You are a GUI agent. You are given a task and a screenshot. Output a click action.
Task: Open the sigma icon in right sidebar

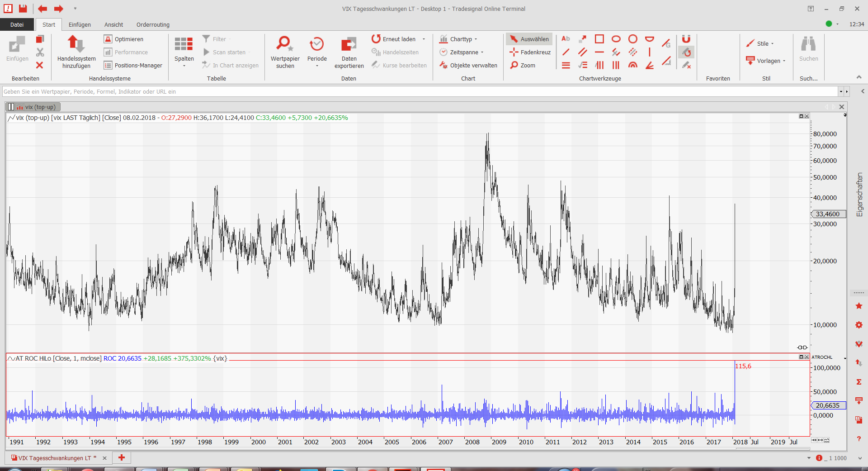859,382
